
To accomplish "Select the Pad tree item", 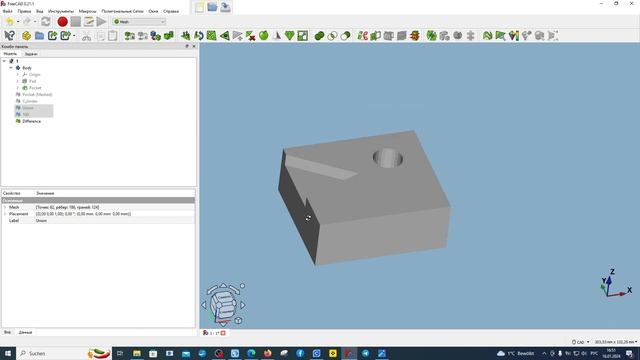I will tap(33, 81).
